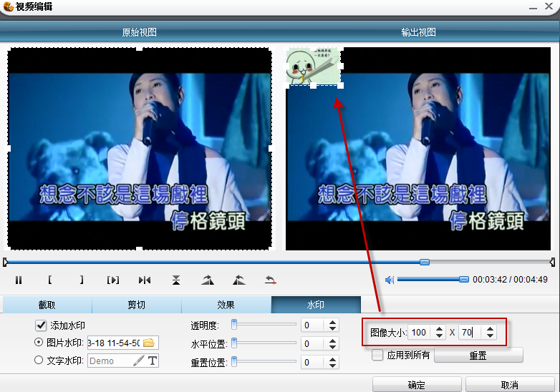
Task: Select the 文字水印 radio button
Action: tap(39, 361)
